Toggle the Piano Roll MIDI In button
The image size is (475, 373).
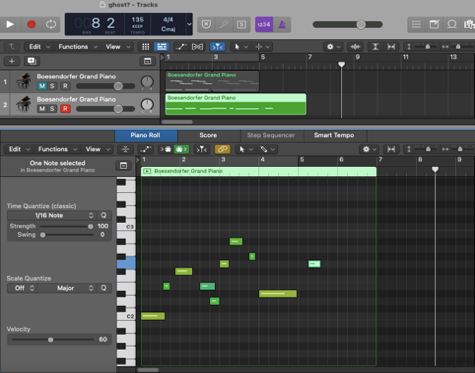pyautogui.click(x=166, y=149)
